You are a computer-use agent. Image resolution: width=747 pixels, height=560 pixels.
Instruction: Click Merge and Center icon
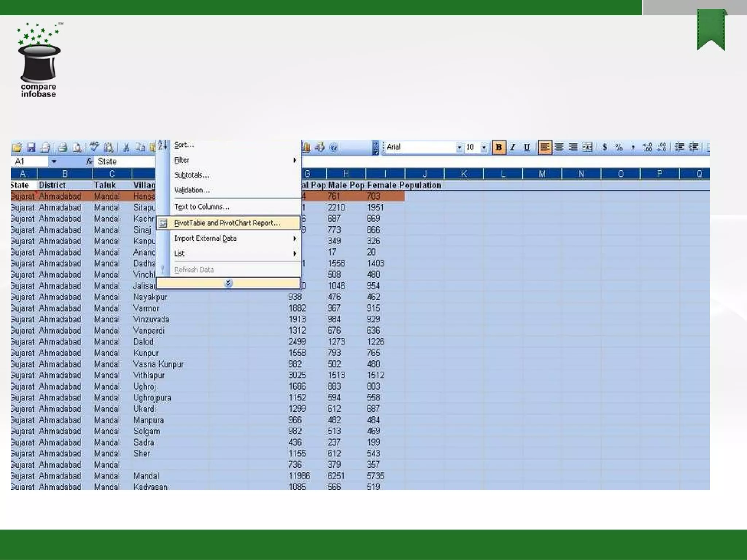pyautogui.click(x=587, y=147)
